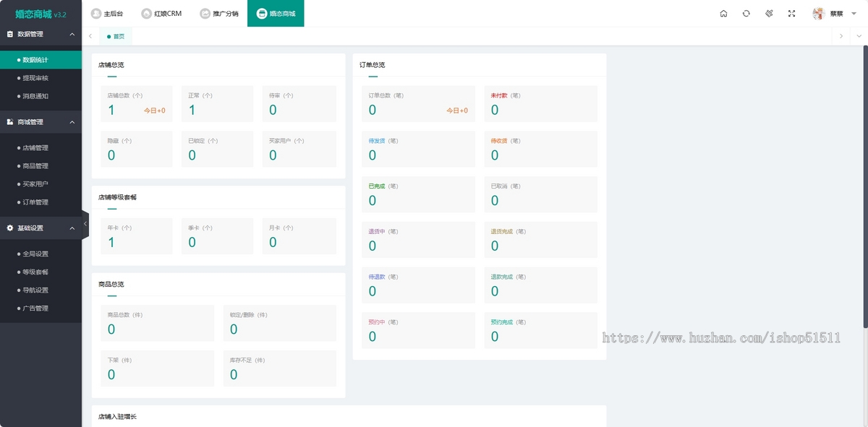Click the refresh icon in top bar
This screenshot has height=427, width=868.
[746, 14]
